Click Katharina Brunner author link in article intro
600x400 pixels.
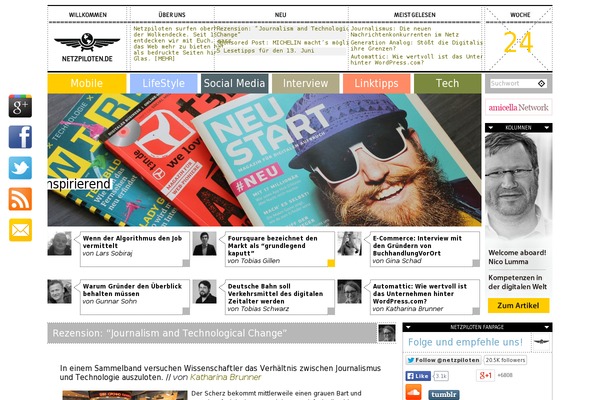225,377
